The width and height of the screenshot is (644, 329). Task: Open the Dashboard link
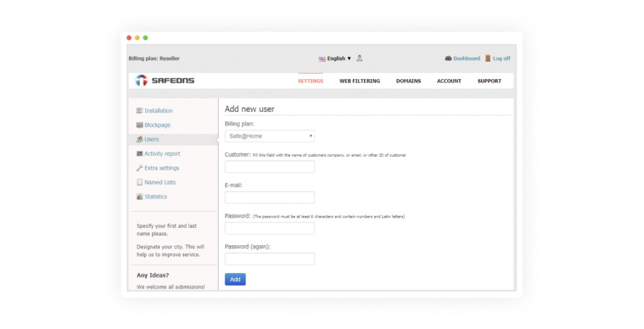point(466,59)
